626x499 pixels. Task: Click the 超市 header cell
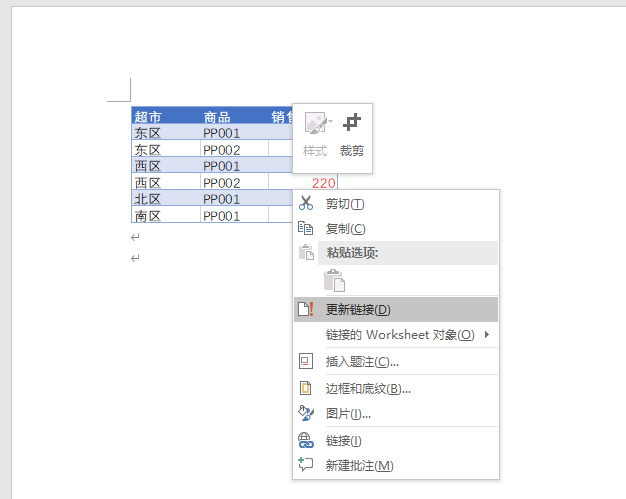point(166,115)
